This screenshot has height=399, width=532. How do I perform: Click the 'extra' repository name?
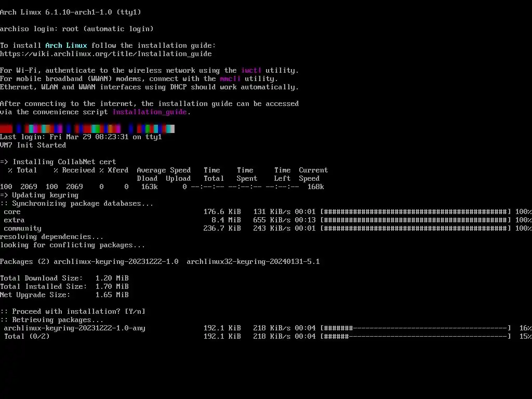[x=14, y=220]
